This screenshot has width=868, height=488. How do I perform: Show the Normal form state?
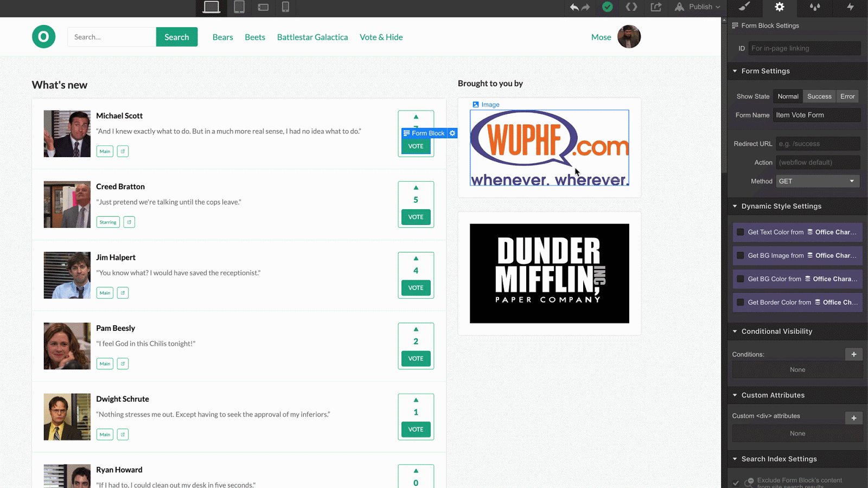point(788,97)
